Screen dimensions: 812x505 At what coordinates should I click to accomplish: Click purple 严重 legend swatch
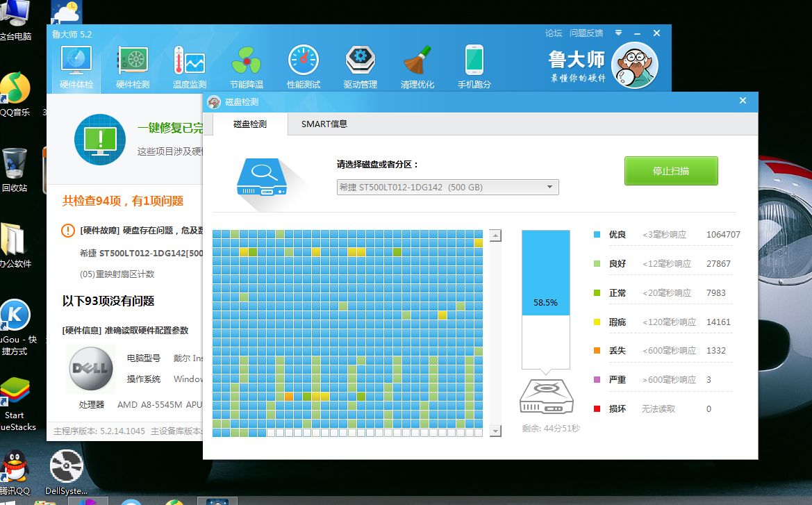click(x=597, y=380)
